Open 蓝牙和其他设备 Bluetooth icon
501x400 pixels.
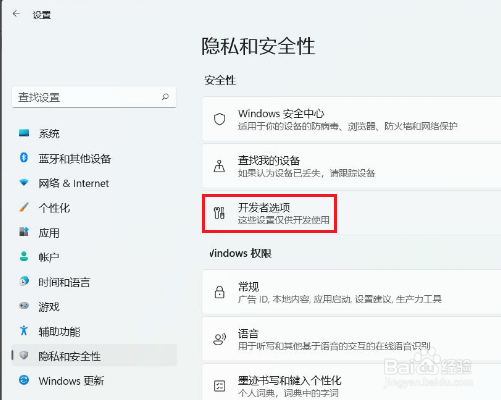click(24, 157)
